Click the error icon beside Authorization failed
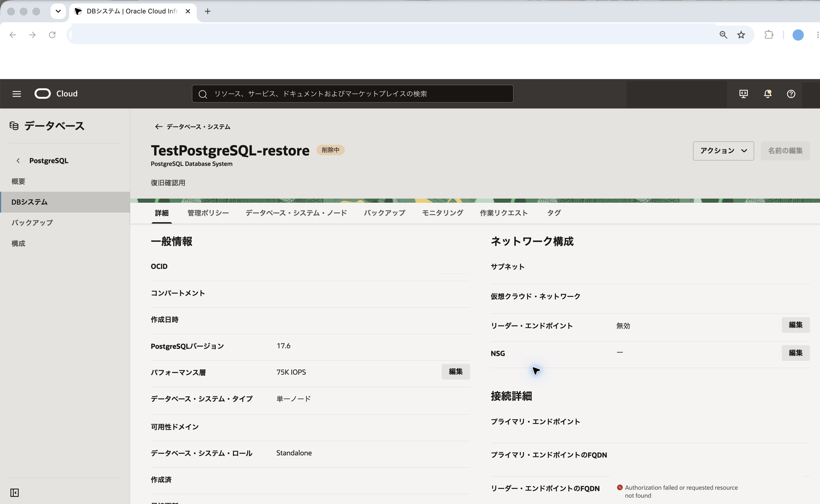The image size is (820, 504). click(x=620, y=487)
